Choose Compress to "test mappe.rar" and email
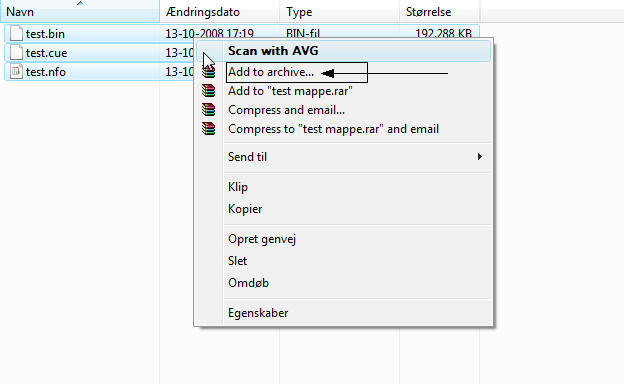Viewport: 624px width, 384px height. [344, 129]
